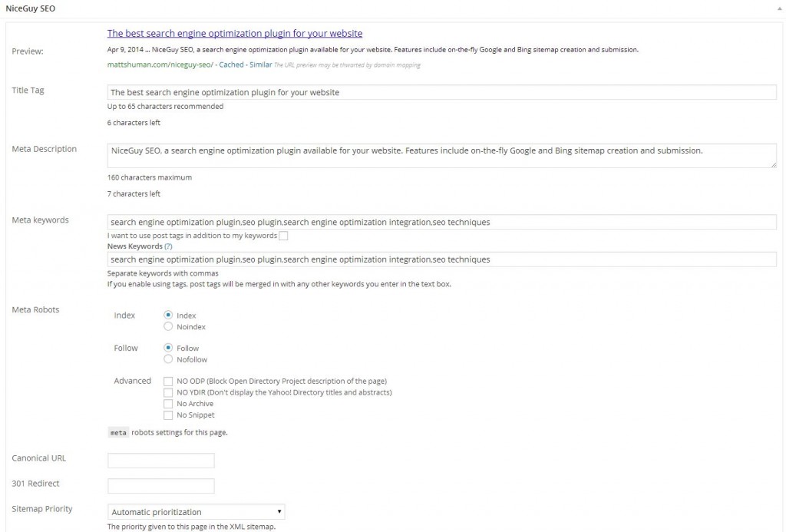786x532 pixels.
Task: Tick the NO YDIR checkbox
Action: pos(168,392)
